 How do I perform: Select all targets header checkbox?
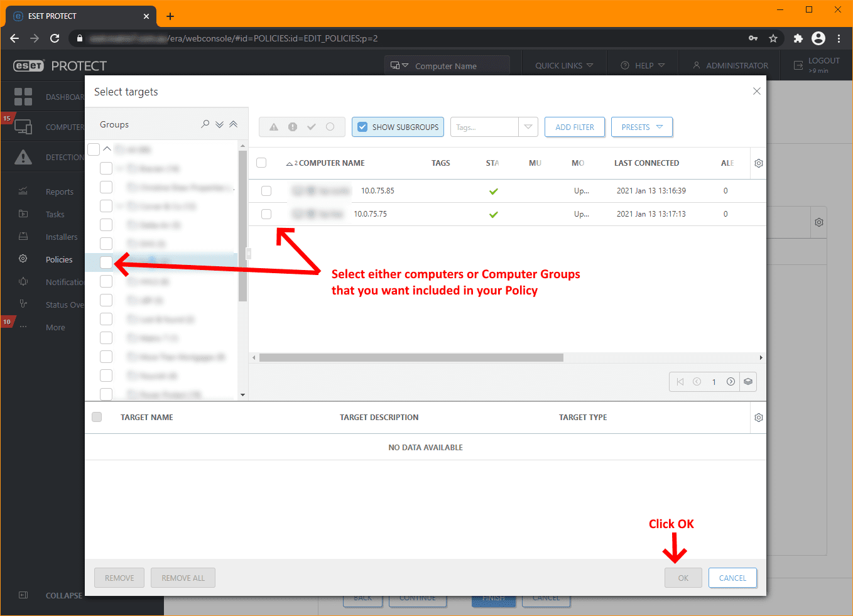click(97, 417)
